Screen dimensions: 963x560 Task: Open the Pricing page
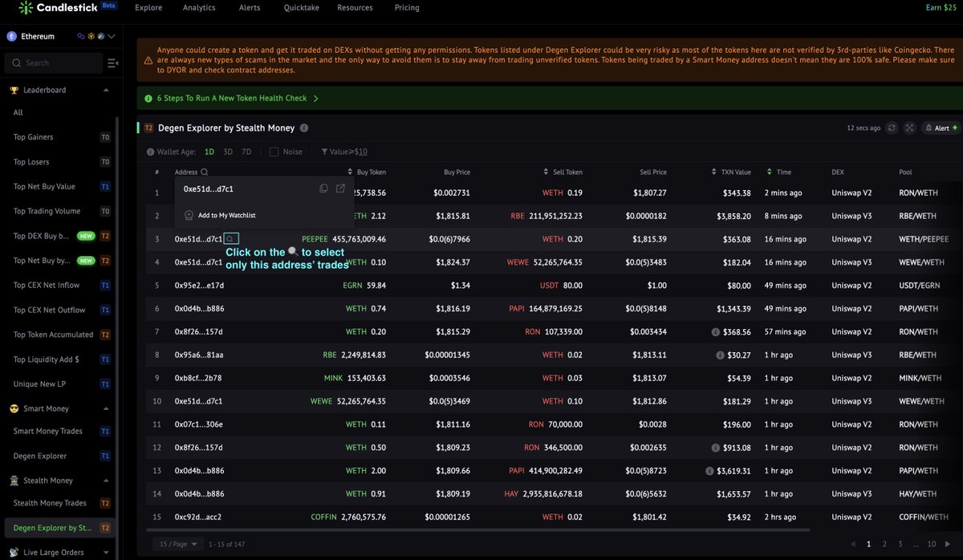[407, 8]
